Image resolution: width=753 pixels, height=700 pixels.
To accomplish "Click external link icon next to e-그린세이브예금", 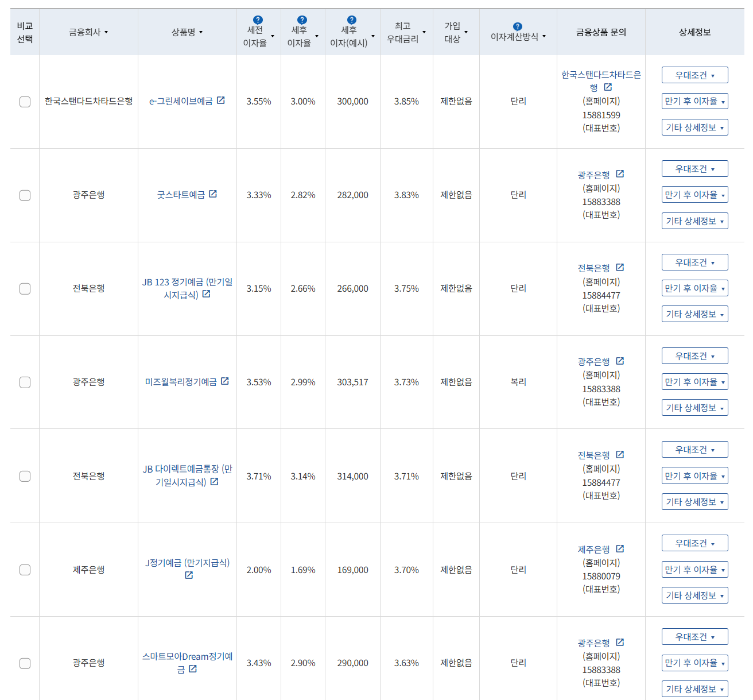I will [x=221, y=100].
